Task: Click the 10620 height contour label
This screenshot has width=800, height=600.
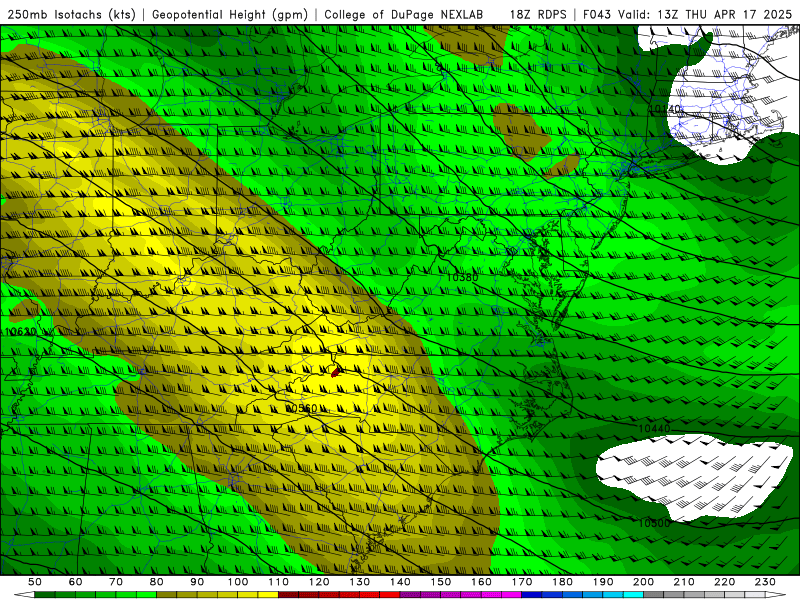Action: tap(20, 332)
